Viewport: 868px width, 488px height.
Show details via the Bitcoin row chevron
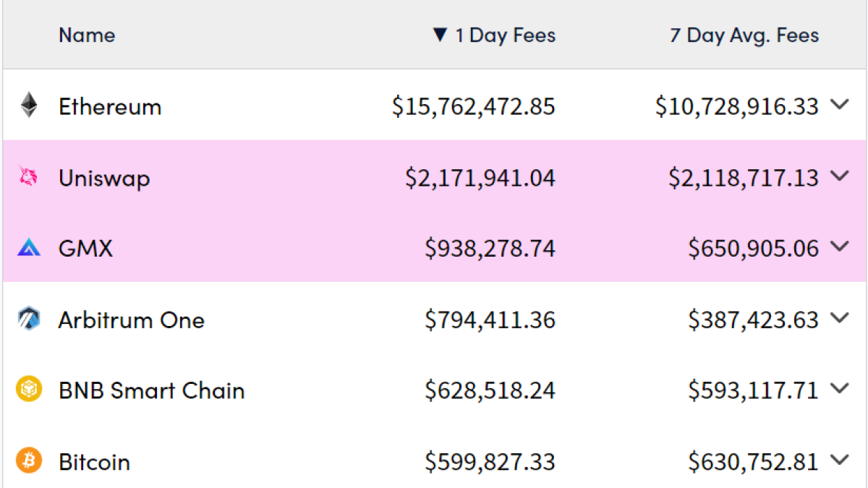click(x=839, y=459)
